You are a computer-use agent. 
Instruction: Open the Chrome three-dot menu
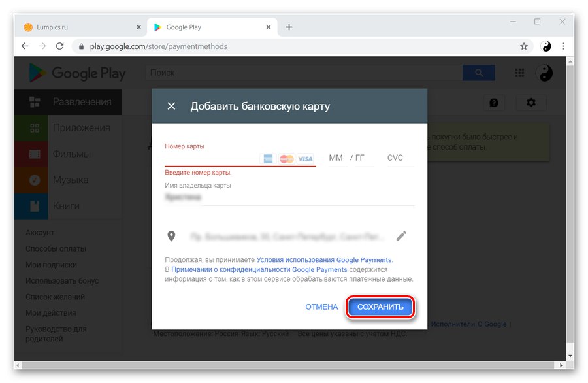click(x=563, y=46)
